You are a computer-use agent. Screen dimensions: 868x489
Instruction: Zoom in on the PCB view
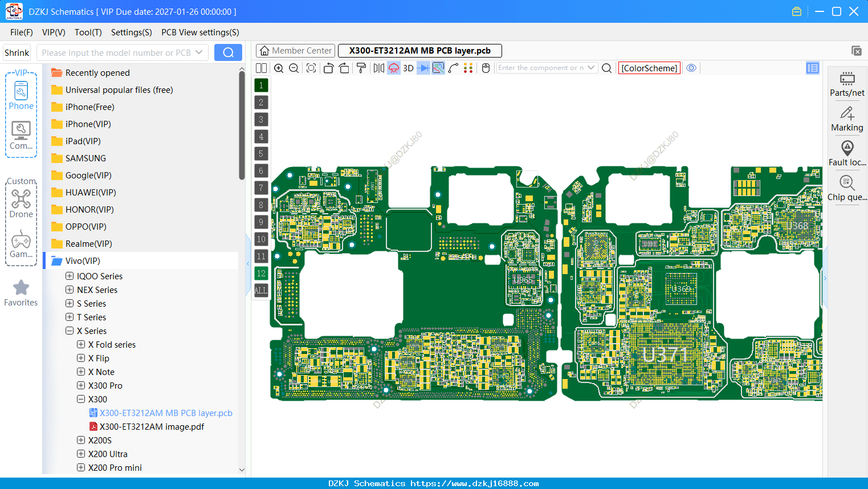279,68
